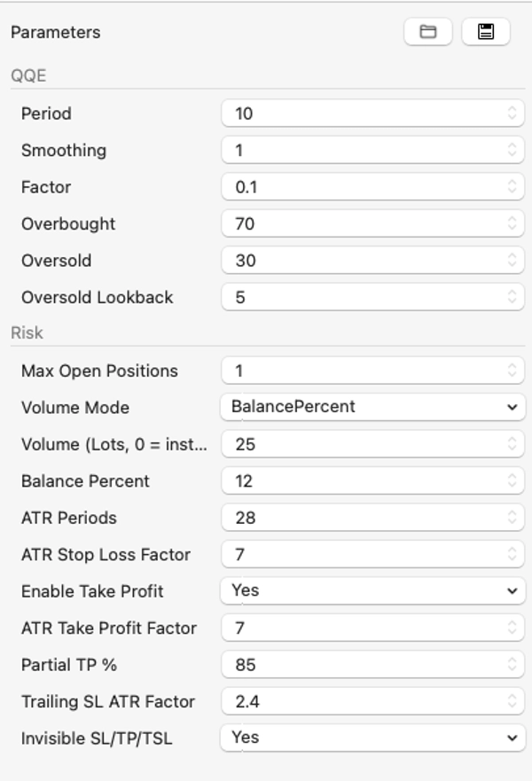The width and height of the screenshot is (532, 781).
Task: Open the Invisible SL/TP/TSL dropdown
Action: pyautogui.click(x=372, y=737)
